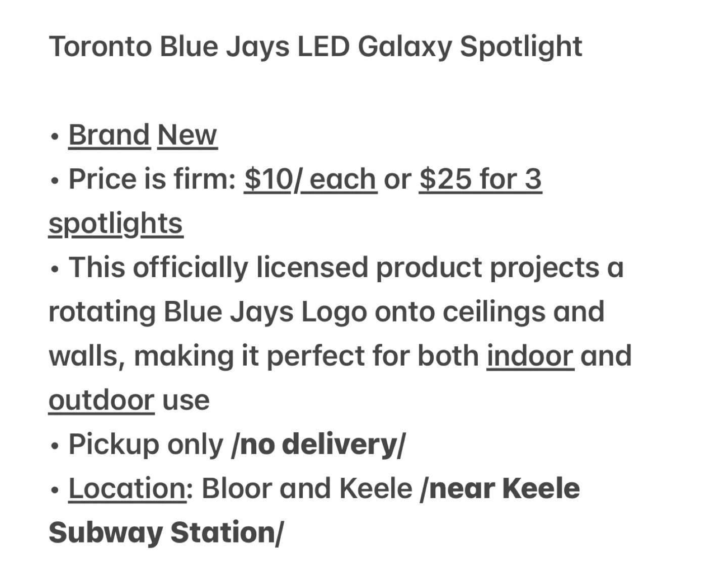Click the words 'ceilings and' in the description
Viewport: 728px width, 582px height.
pos(523,312)
